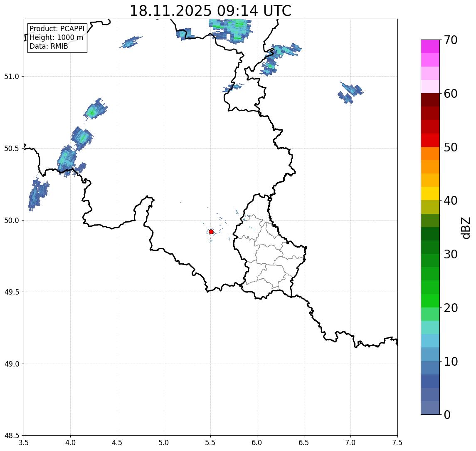476x451 pixels.
Task: Click the longitude axis label 5.5
Action: click(x=210, y=443)
